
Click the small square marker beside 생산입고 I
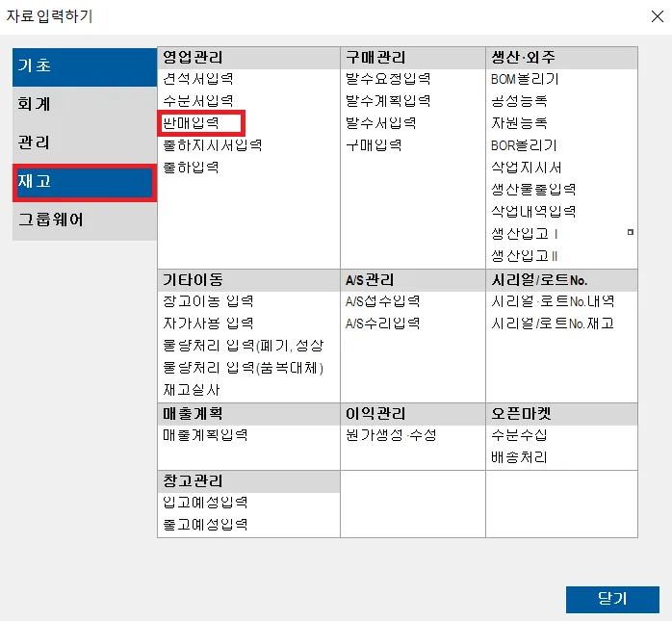click(631, 232)
